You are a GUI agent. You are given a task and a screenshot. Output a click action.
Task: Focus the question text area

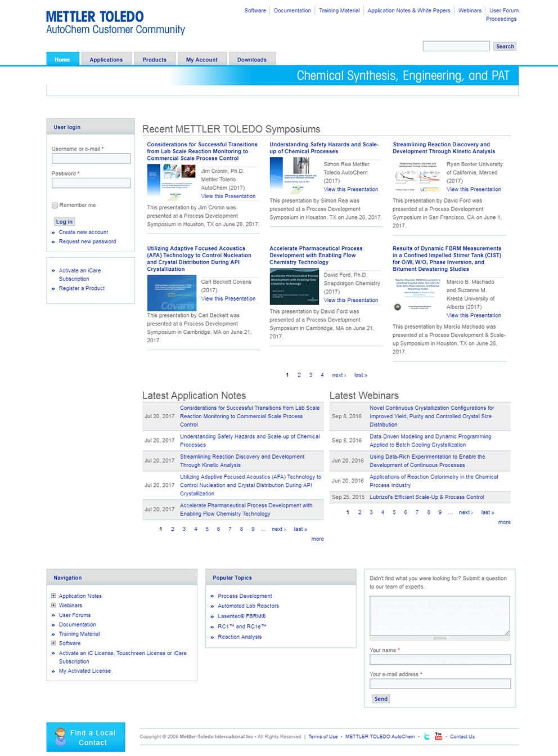pyautogui.click(x=440, y=616)
